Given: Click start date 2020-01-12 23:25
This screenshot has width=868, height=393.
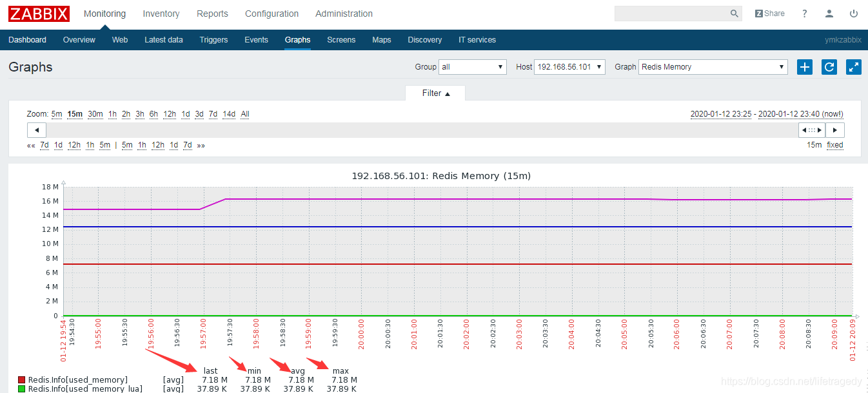Looking at the screenshot, I should (721, 114).
